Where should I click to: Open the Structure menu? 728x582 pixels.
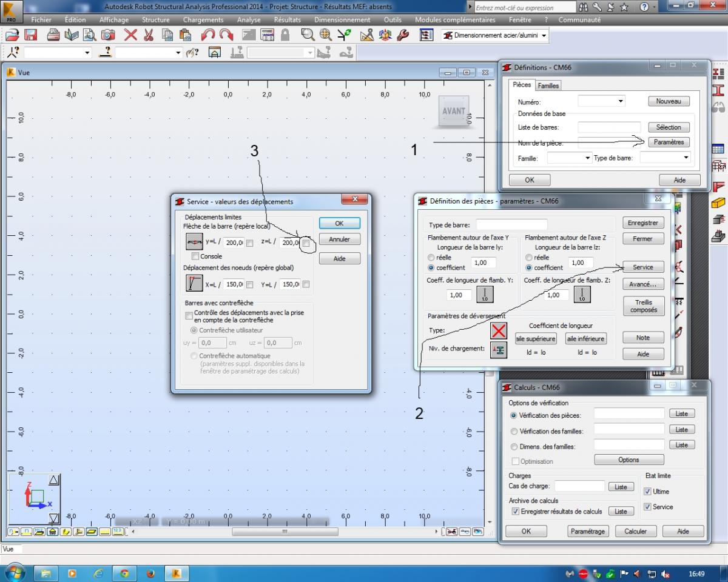(156, 20)
